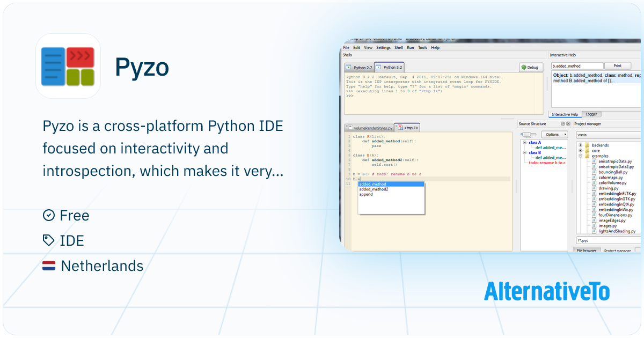
Task: Click the Pyzo application logo
Action: [x=68, y=66]
